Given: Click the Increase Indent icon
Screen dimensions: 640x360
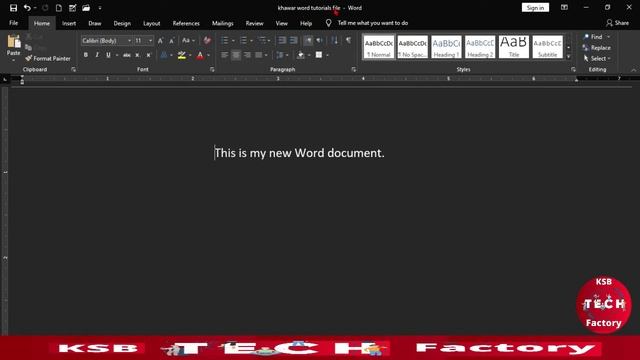Looking at the screenshot, I should point(293,40).
